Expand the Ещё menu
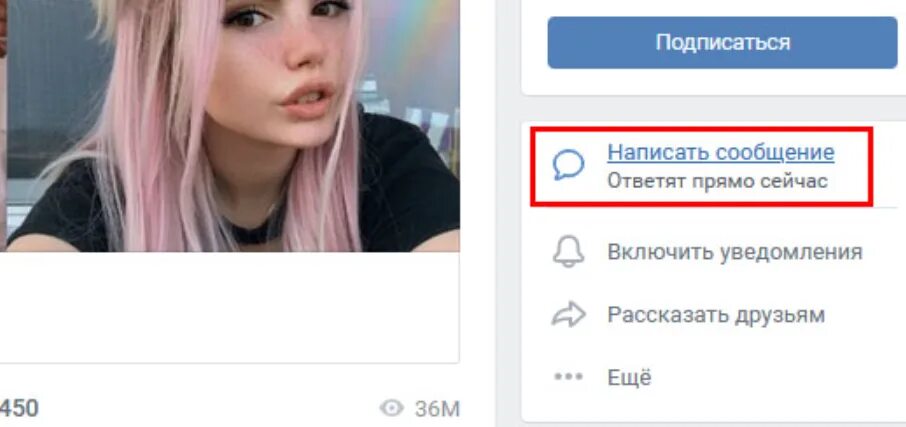This screenshot has width=906, height=427. [629, 377]
